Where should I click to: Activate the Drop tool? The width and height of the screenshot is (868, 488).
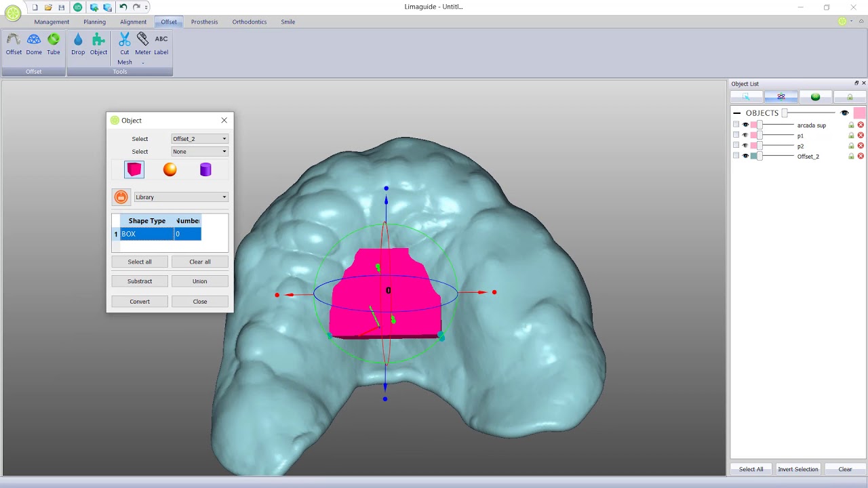[x=78, y=44]
